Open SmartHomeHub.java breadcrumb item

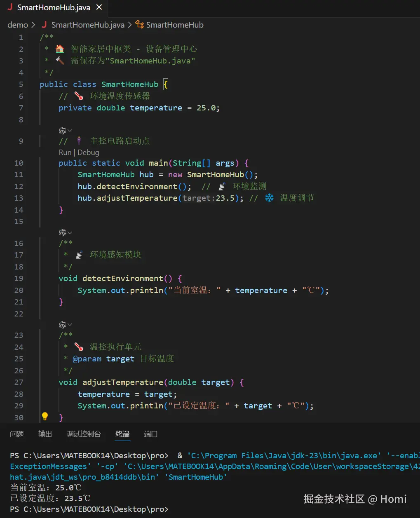click(x=88, y=25)
